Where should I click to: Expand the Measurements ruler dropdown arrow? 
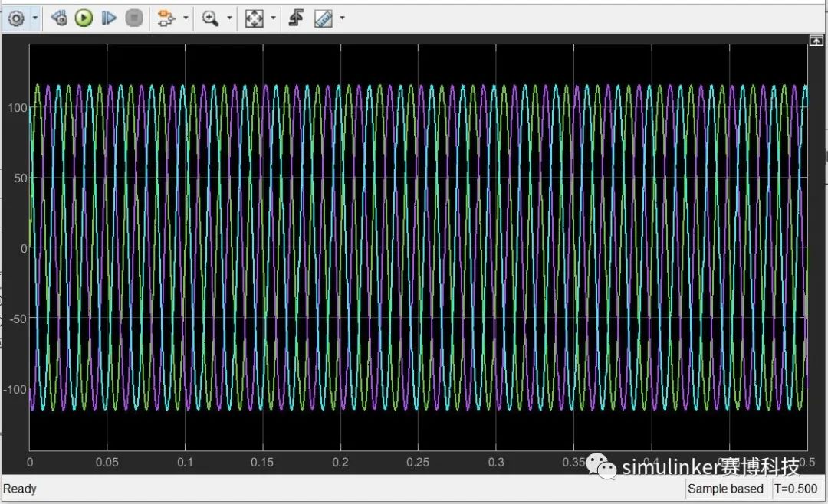342,18
